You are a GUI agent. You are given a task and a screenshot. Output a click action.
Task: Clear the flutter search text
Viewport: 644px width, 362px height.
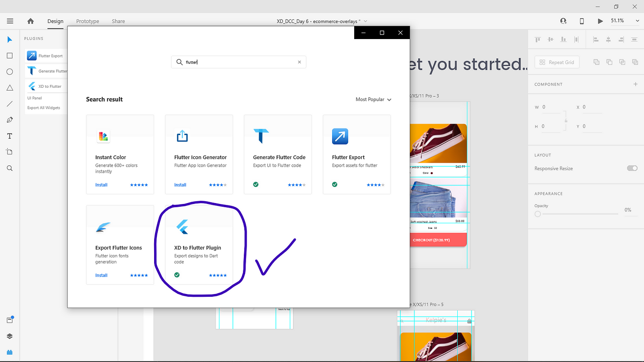299,62
